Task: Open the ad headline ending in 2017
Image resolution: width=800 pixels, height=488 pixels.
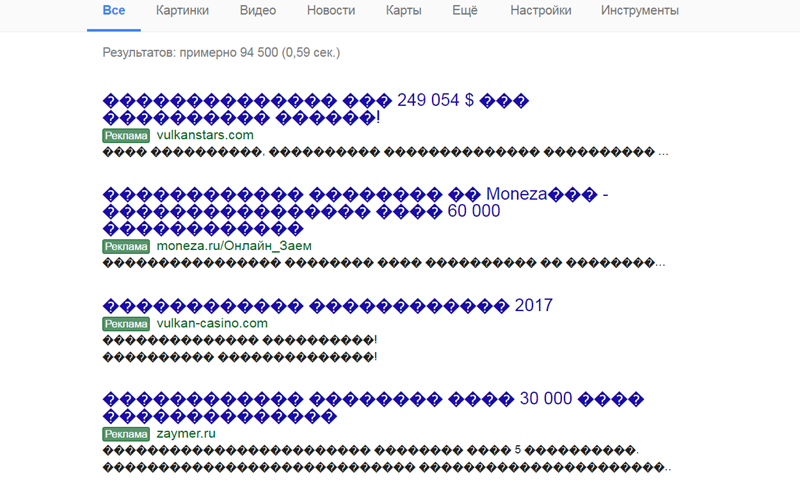Action: click(x=328, y=305)
